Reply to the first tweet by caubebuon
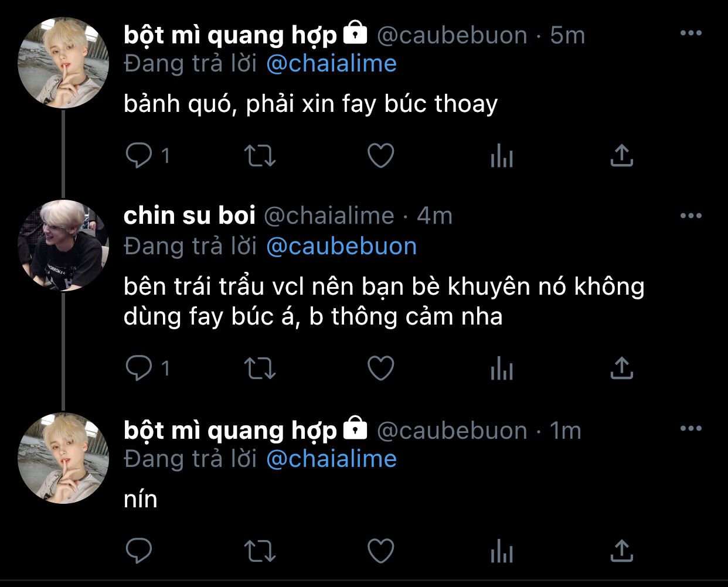The width and height of the screenshot is (728, 587). tap(139, 156)
